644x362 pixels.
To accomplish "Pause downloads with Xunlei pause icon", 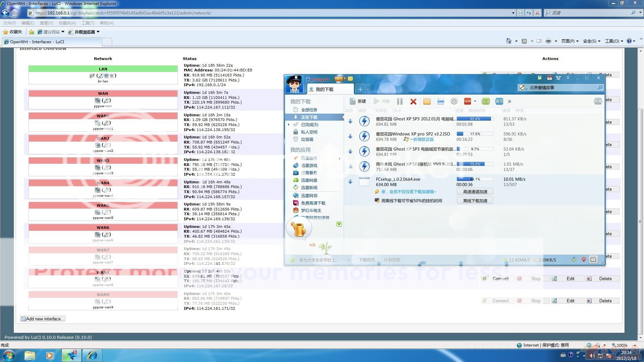I will [399, 102].
